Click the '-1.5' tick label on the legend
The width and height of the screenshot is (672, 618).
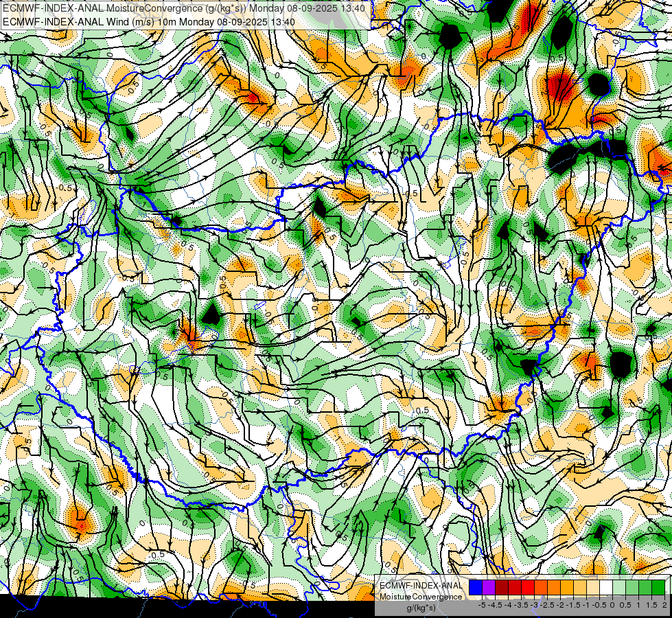[573, 605]
